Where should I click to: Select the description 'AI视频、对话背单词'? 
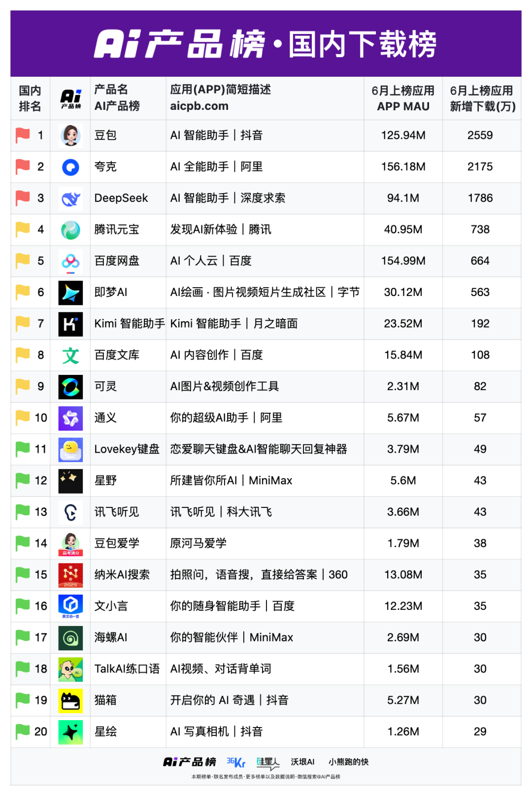pyautogui.click(x=221, y=669)
